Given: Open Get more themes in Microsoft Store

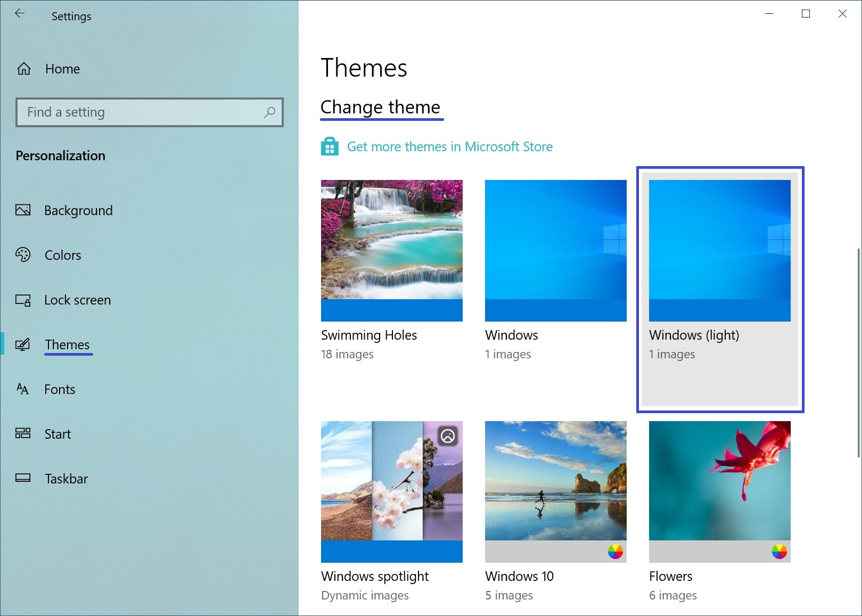Looking at the screenshot, I should click(449, 146).
